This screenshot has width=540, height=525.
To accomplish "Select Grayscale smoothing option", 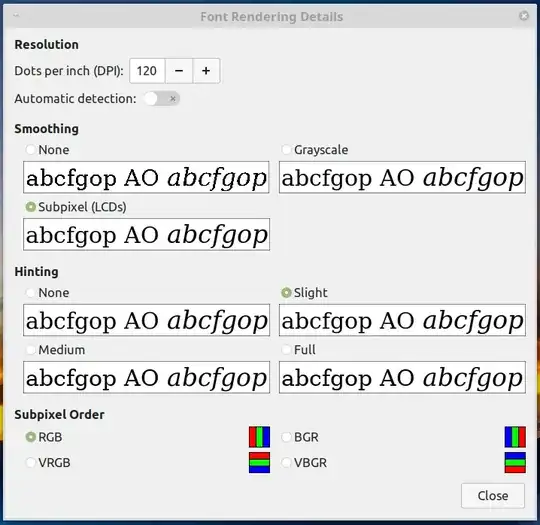I will point(286,150).
